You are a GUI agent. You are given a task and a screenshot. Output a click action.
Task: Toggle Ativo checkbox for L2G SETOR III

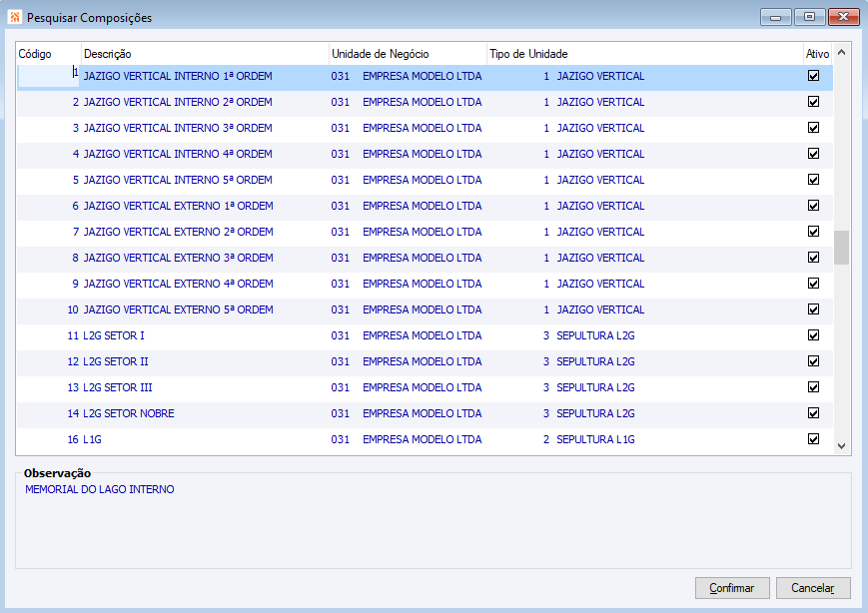click(813, 387)
